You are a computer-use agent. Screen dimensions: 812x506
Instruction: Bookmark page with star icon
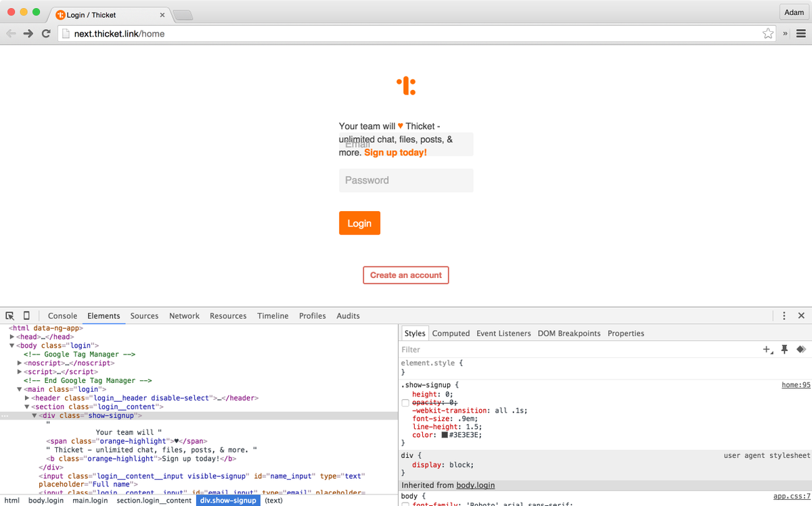coord(768,33)
